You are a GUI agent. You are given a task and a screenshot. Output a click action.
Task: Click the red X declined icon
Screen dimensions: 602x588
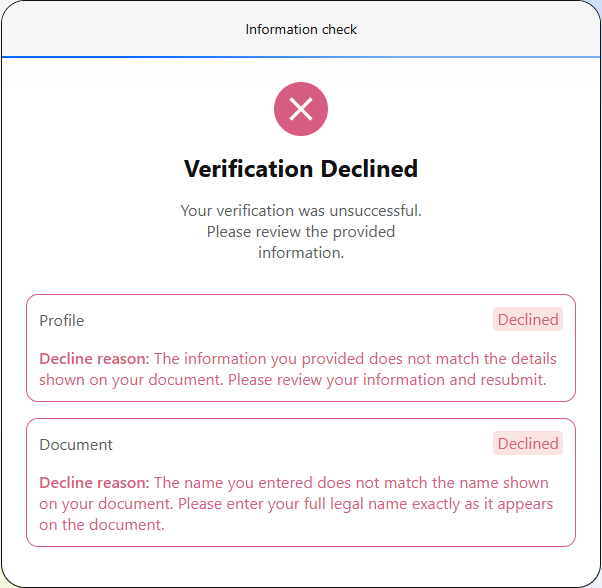(x=301, y=109)
